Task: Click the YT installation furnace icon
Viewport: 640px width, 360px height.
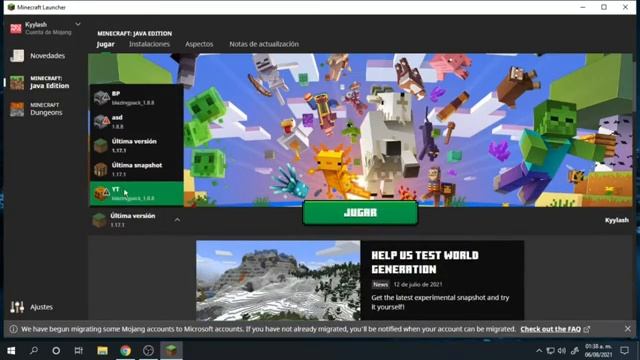Action: [100, 193]
